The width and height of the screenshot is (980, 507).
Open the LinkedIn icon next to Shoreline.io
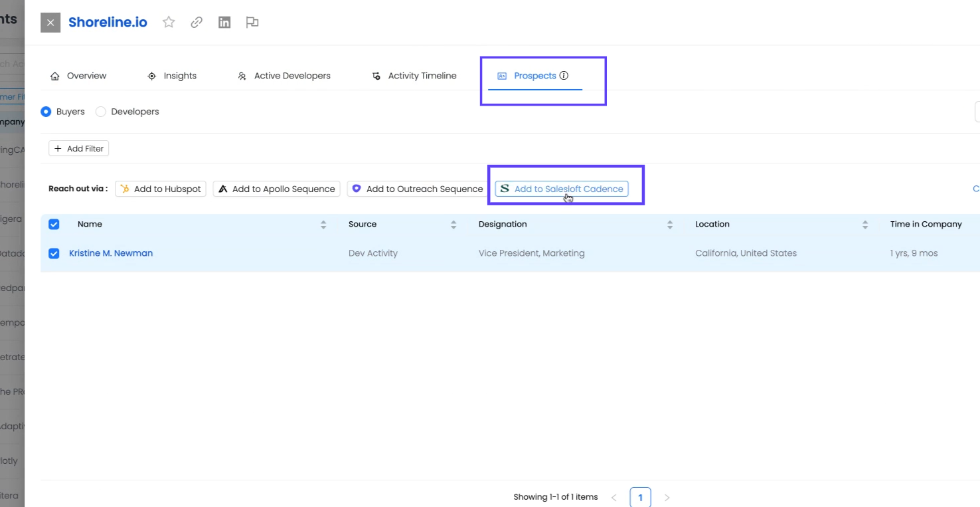click(x=224, y=23)
